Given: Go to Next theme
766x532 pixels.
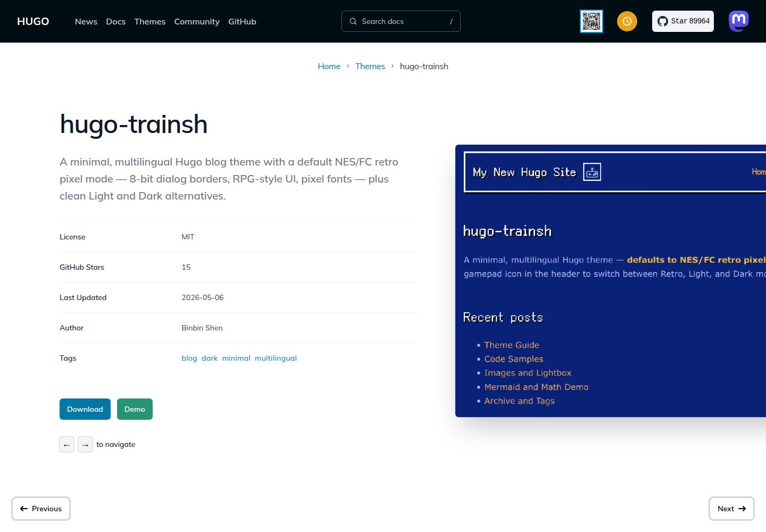Looking at the screenshot, I should pos(731,509).
